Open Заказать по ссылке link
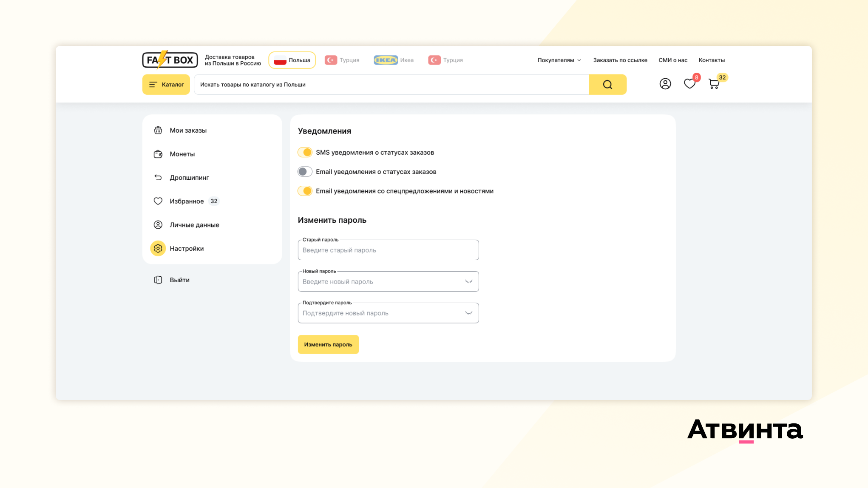The width and height of the screenshot is (868, 488). click(x=620, y=60)
